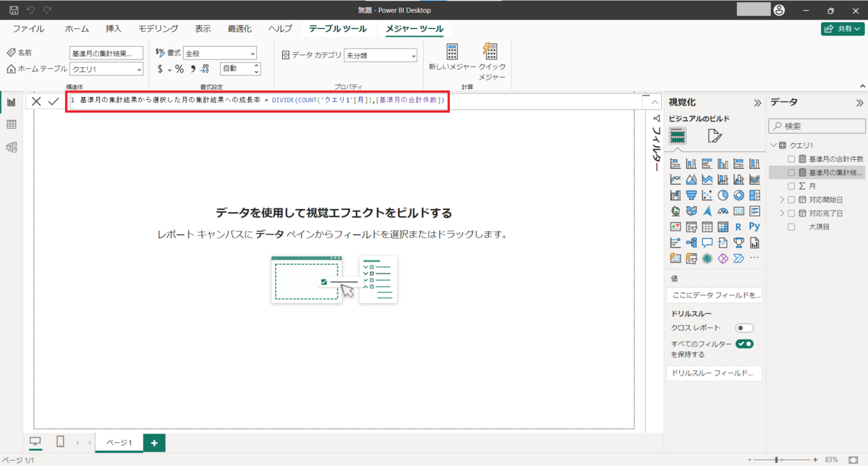
Task: Select the stacked bar chart visual
Action: 676,164
